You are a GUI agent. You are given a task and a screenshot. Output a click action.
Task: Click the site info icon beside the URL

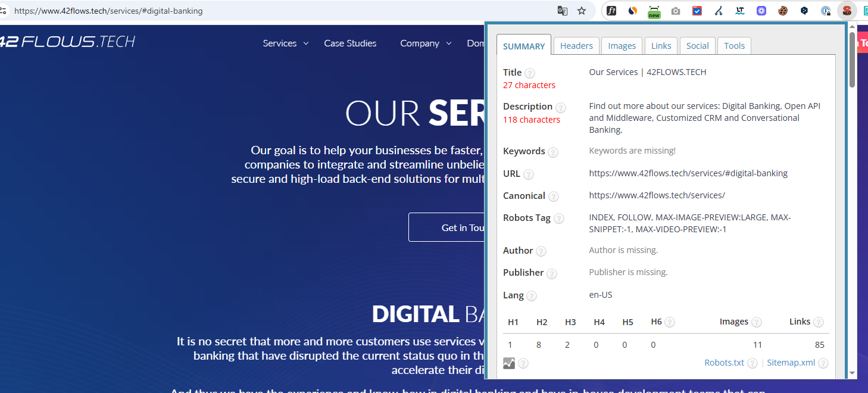pos(3,11)
